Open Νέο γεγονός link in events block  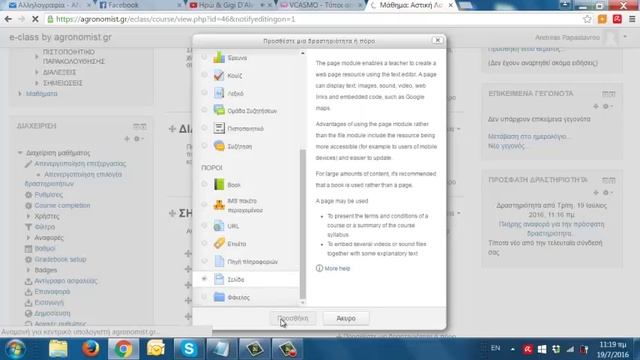click(x=506, y=146)
